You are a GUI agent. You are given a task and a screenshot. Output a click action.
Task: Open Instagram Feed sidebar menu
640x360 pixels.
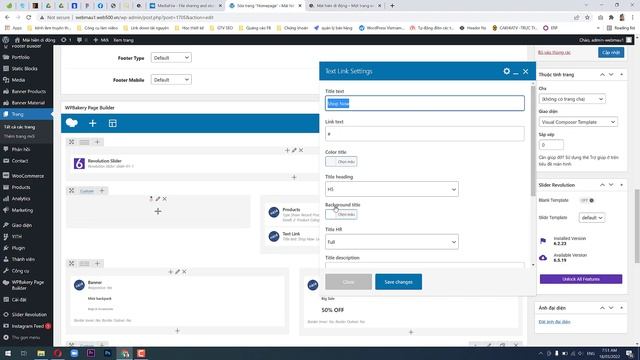pos(27,326)
